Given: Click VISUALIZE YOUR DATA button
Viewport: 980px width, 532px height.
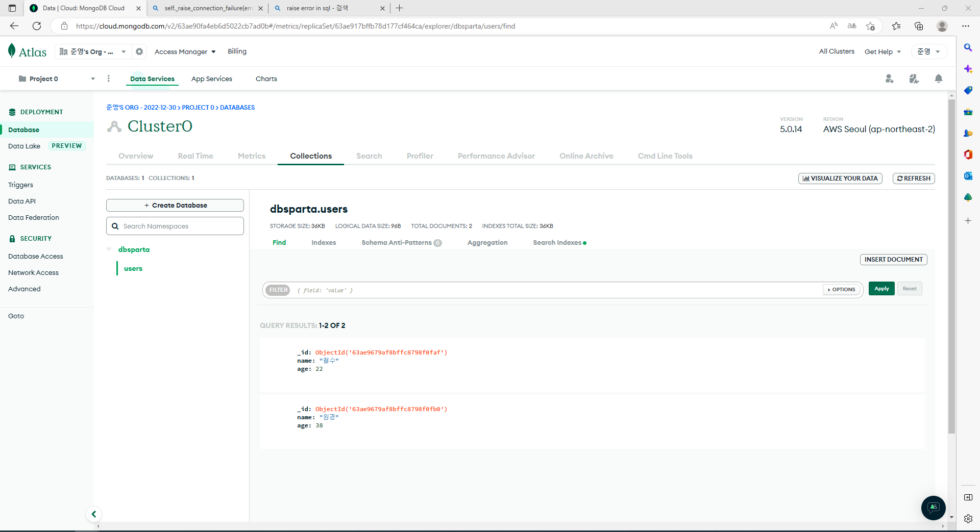Looking at the screenshot, I should pyautogui.click(x=840, y=179).
